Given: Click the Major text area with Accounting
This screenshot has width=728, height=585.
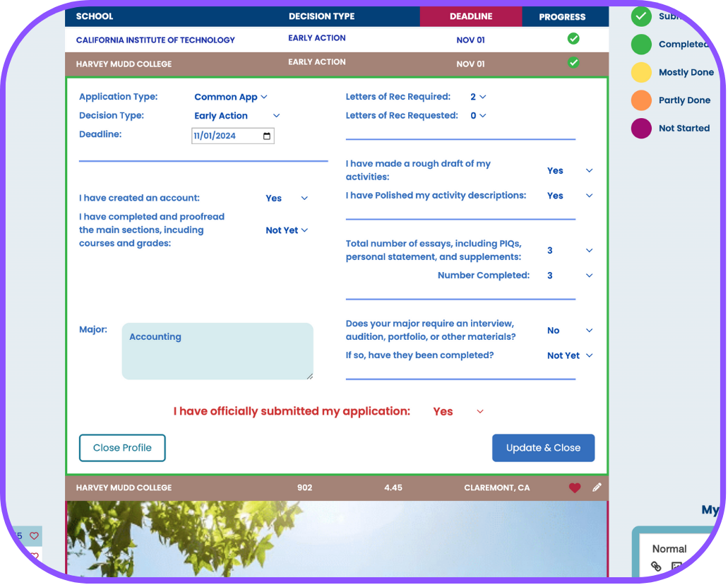Looking at the screenshot, I should coord(217,352).
